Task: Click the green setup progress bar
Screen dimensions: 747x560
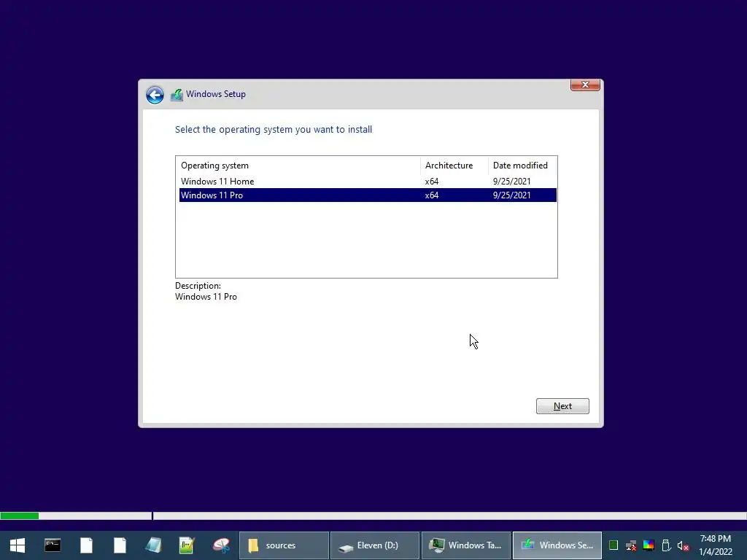Action: [20, 516]
